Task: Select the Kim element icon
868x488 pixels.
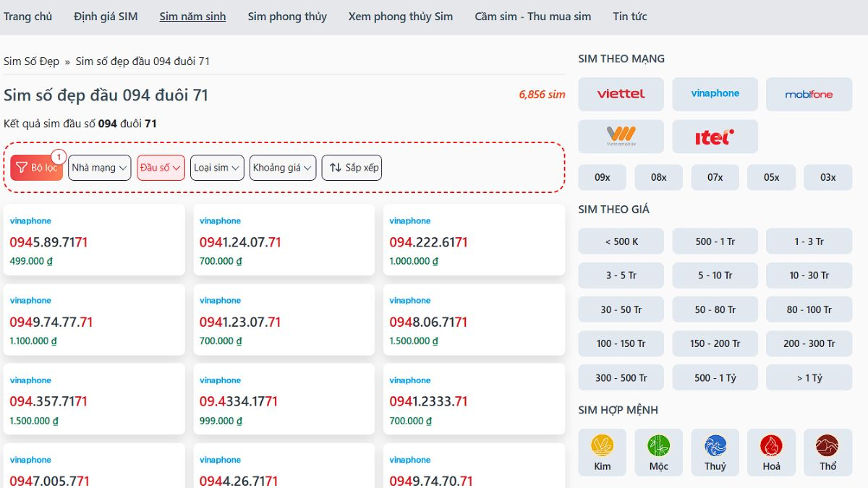Action: [x=603, y=453]
